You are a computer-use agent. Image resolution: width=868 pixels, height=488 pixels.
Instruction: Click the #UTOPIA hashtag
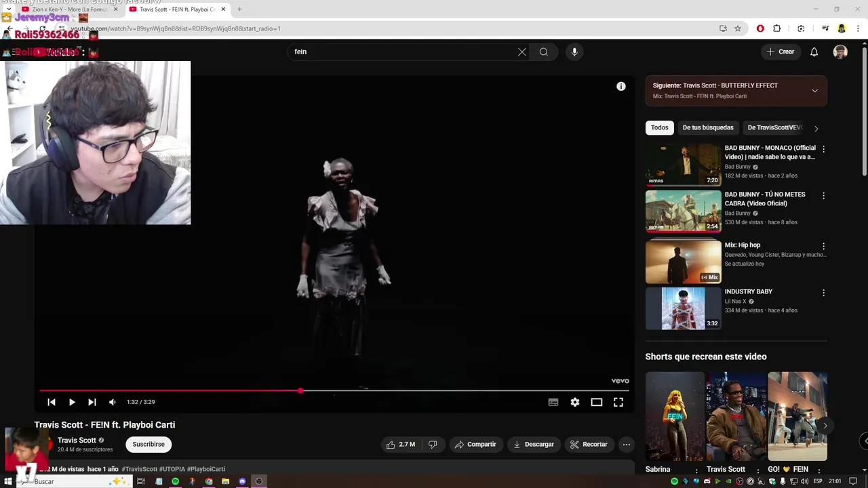tap(172, 469)
